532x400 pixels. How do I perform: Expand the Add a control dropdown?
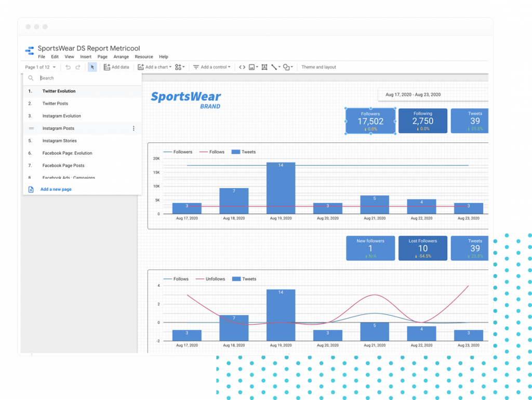point(212,67)
